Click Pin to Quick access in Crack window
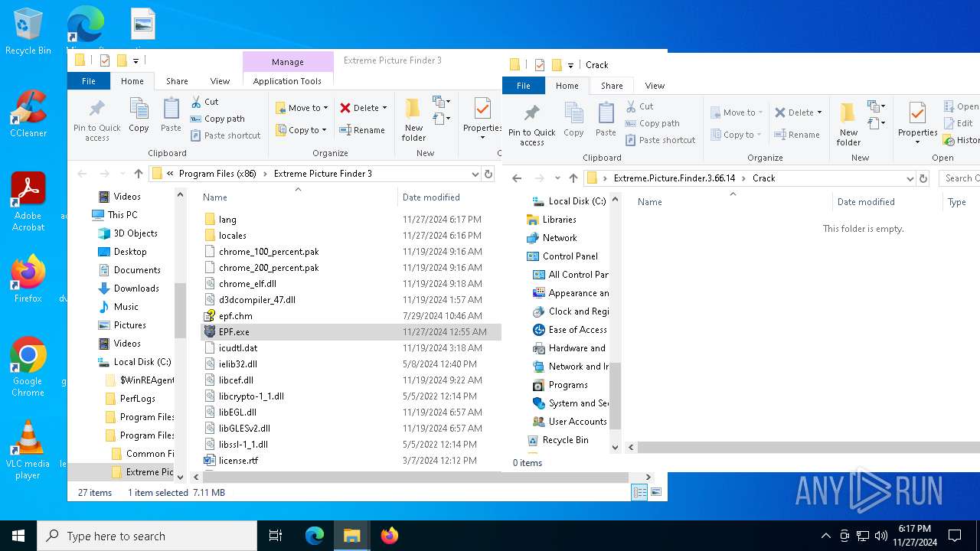980x551 pixels. [x=532, y=126]
